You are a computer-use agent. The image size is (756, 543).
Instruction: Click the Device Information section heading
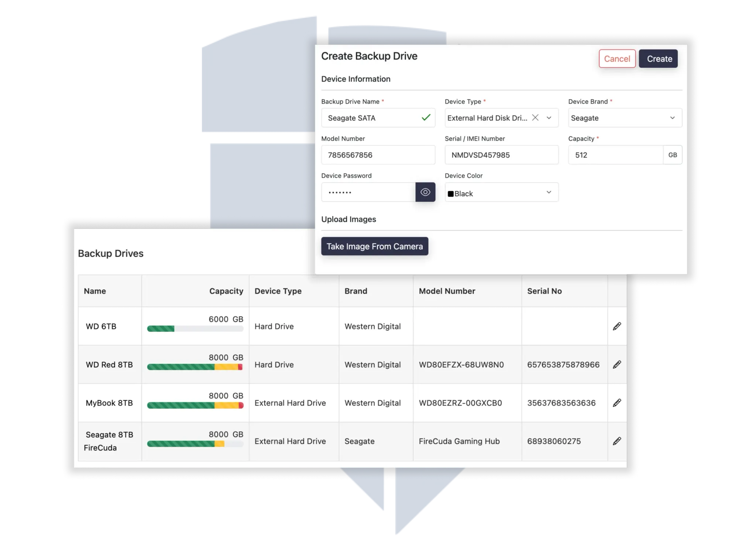tap(356, 79)
